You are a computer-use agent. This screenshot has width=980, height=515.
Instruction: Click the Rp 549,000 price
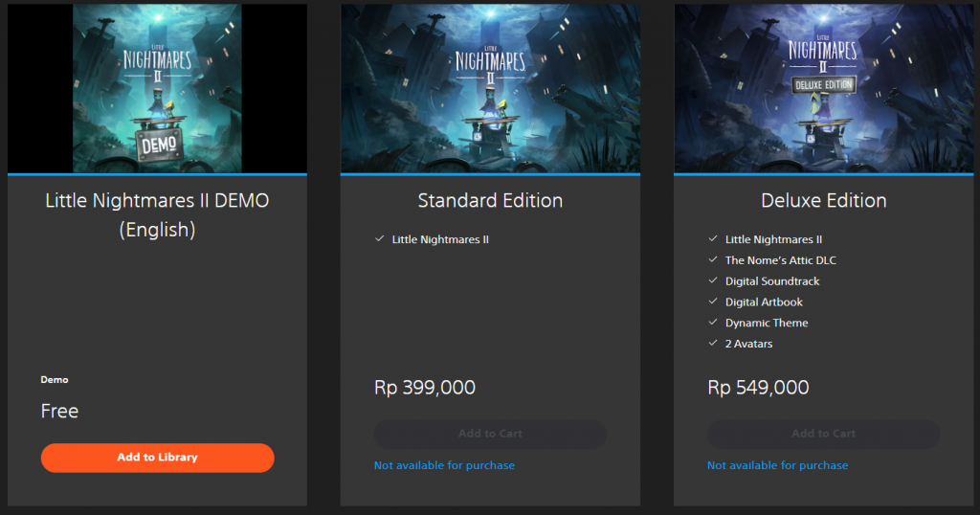[x=758, y=388]
